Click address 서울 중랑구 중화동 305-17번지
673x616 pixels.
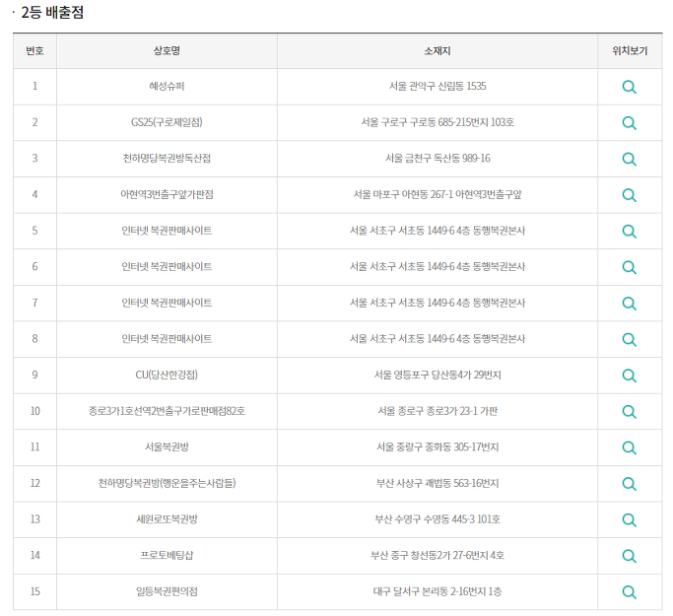(x=437, y=446)
